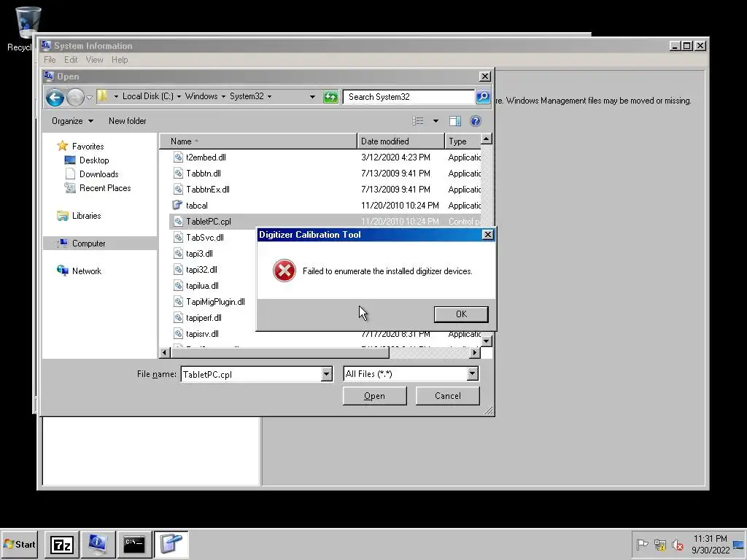Select Libraries in the navigation pane
747x560 pixels.
86,216
